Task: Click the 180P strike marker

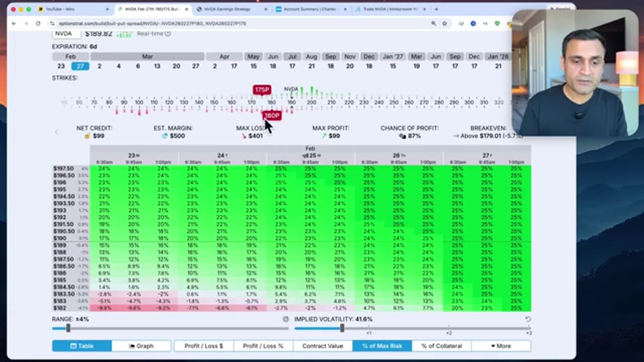Action: pos(272,115)
